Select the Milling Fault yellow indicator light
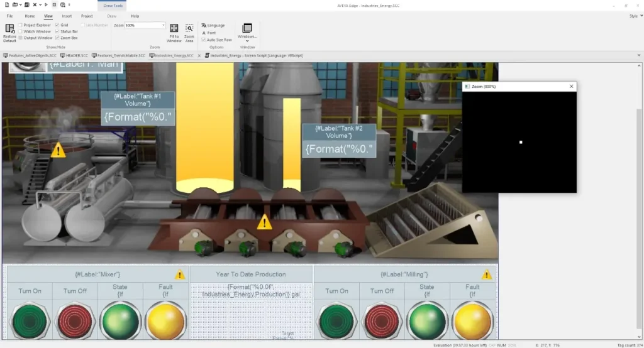Screen dimensions: 644x348 (472, 320)
